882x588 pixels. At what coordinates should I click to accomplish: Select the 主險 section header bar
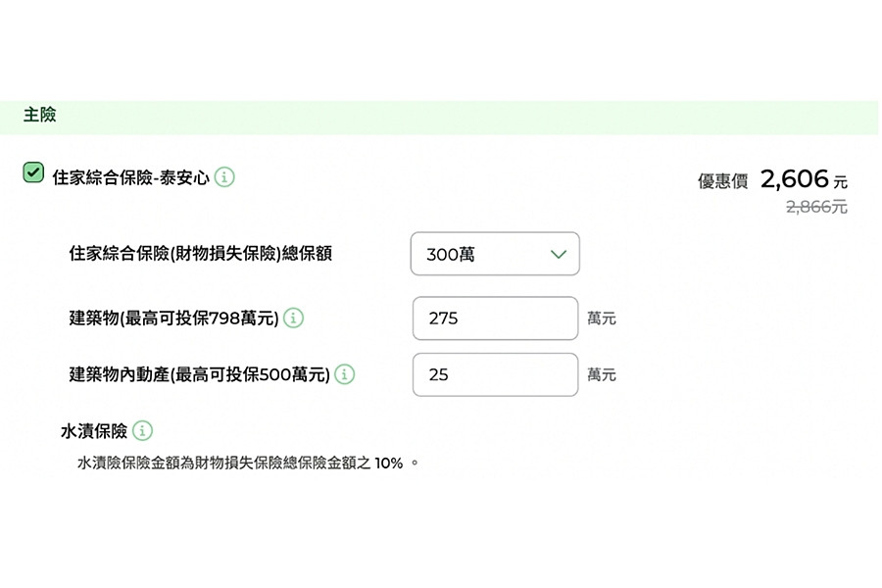click(439, 117)
